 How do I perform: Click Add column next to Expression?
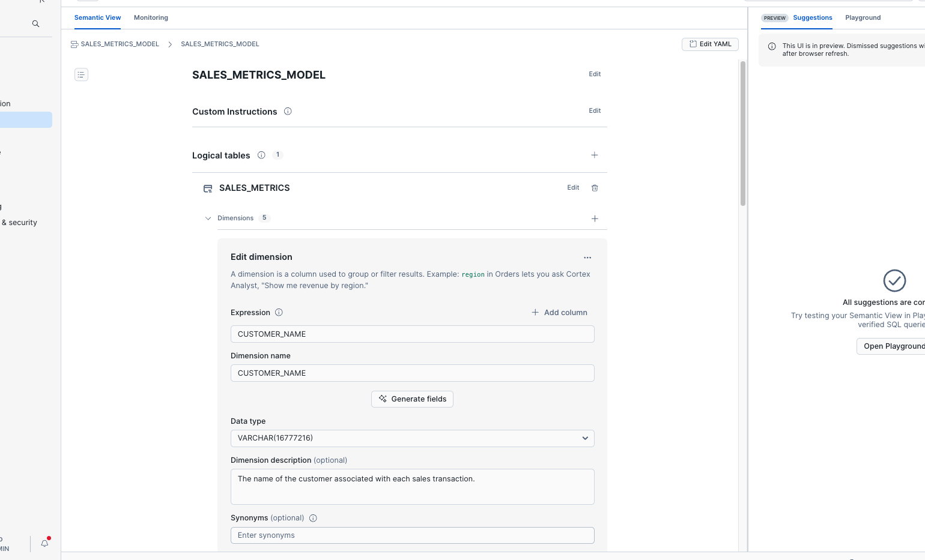click(559, 313)
